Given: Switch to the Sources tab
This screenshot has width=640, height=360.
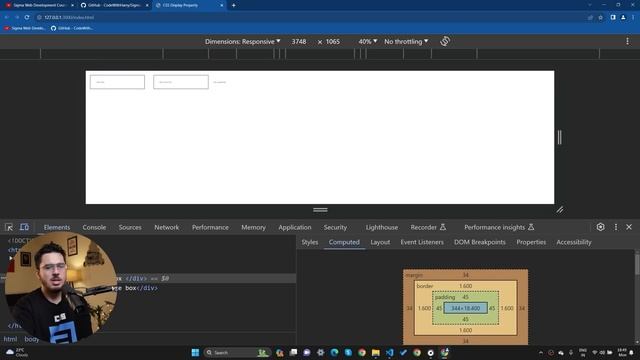Looking at the screenshot, I should (130, 227).
